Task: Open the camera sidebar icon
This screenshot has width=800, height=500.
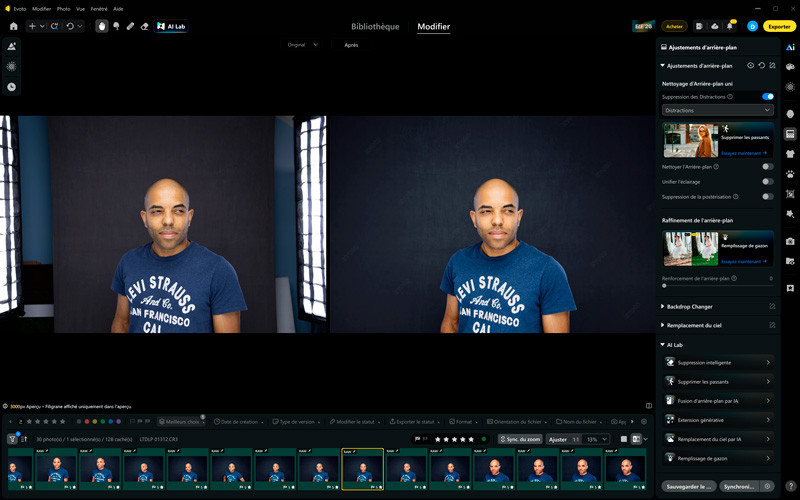Action: coord(790,241)
